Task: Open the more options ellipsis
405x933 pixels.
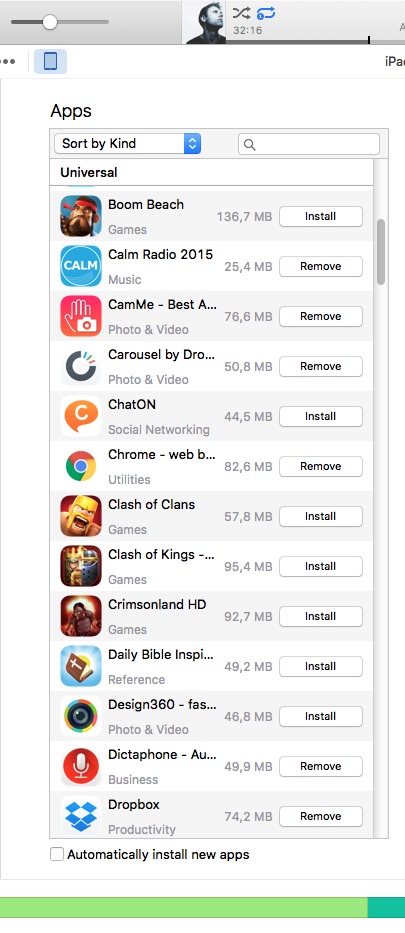Action: pos(8,61)
